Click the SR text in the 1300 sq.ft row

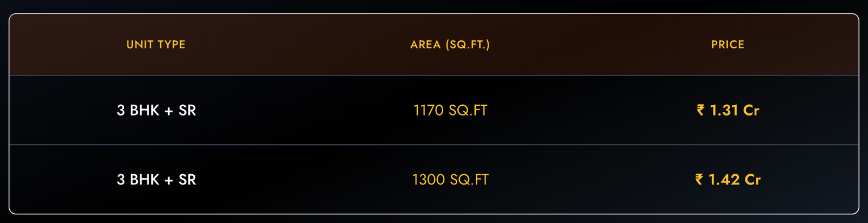click(187, 180)
